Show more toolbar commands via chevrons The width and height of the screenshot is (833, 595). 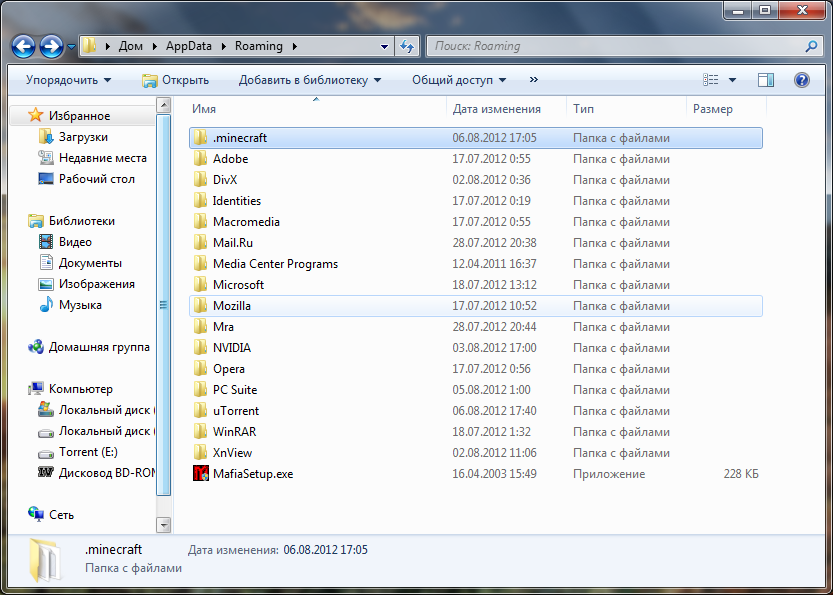(x=533, y=80)
